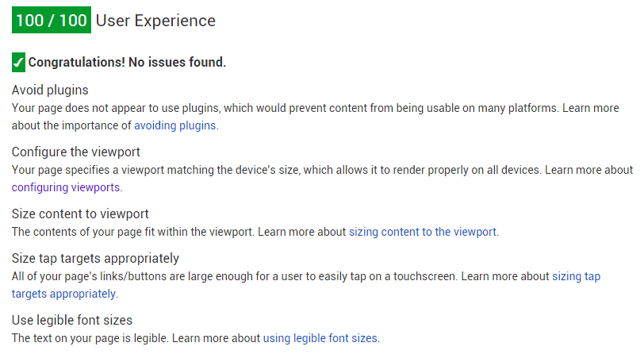The height and width of the screenshot is (358, 644).
Task: Select the Configure the viewport heading
Action: (76, 152)
